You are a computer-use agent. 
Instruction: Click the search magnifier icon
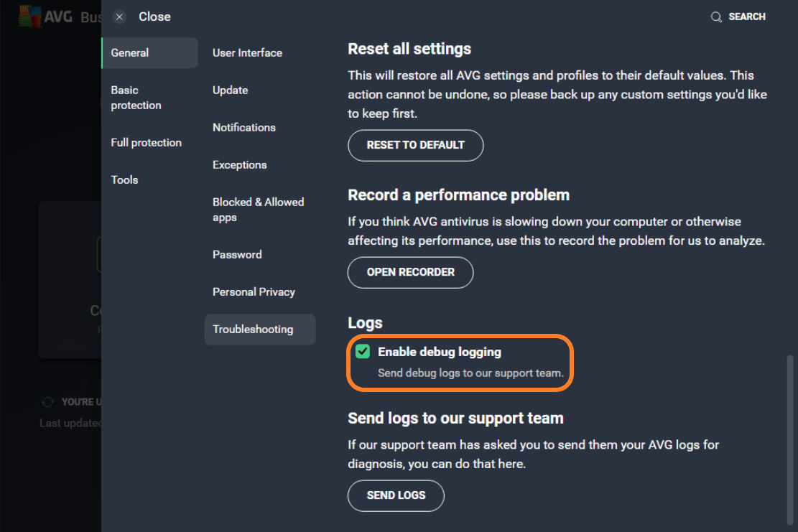(716, 17)
